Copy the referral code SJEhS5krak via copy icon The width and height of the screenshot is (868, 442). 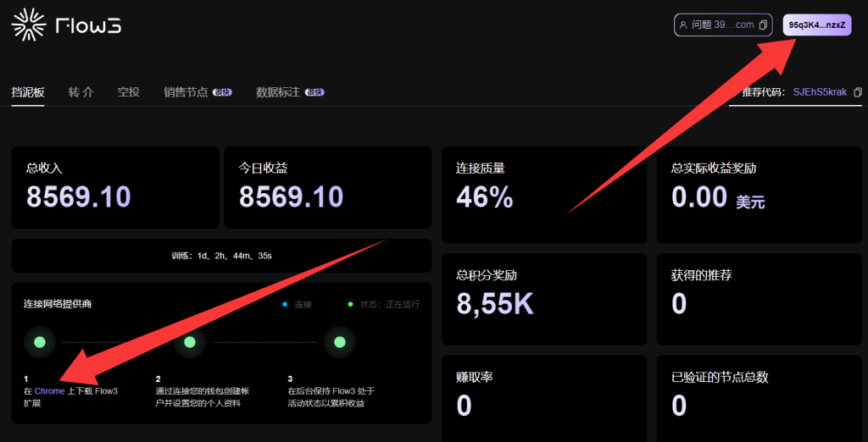click(x=858, y=92)
